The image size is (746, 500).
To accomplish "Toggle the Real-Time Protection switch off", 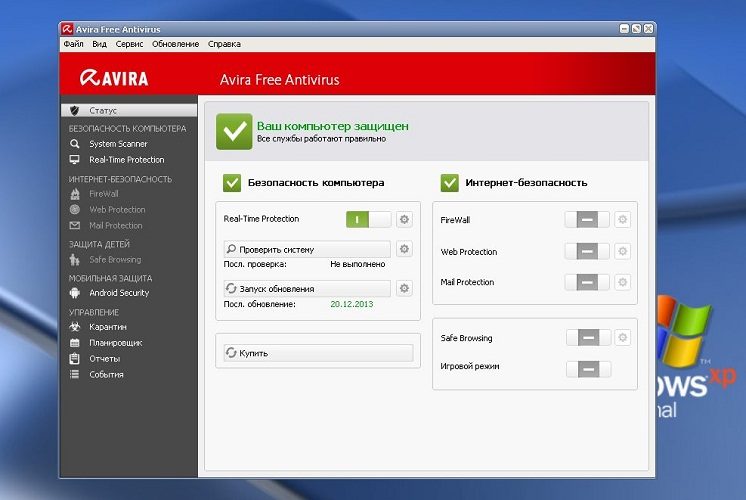I will tap(369, 219).
